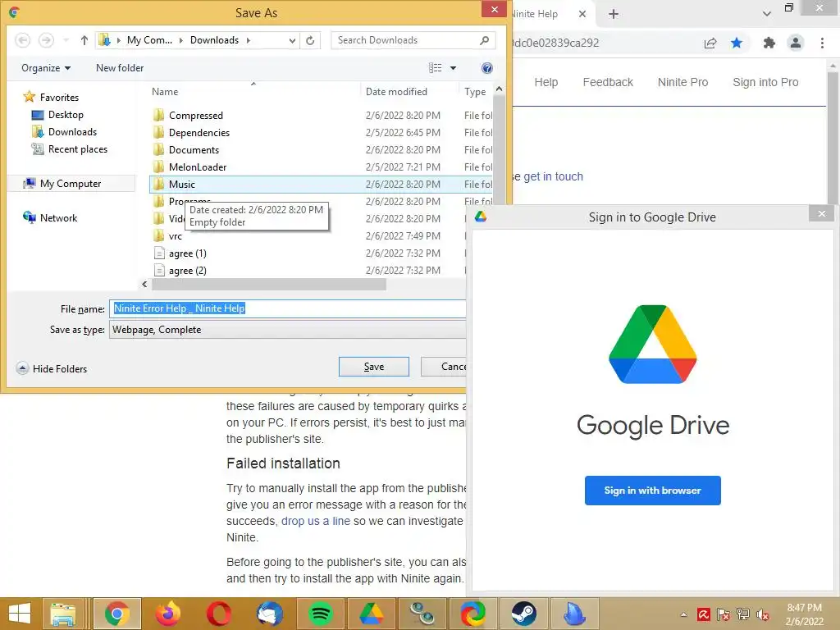The height and width of the screenshot is (630, 840).
Task: Open the Organize dropdown menu
Action: coord(46,68)
